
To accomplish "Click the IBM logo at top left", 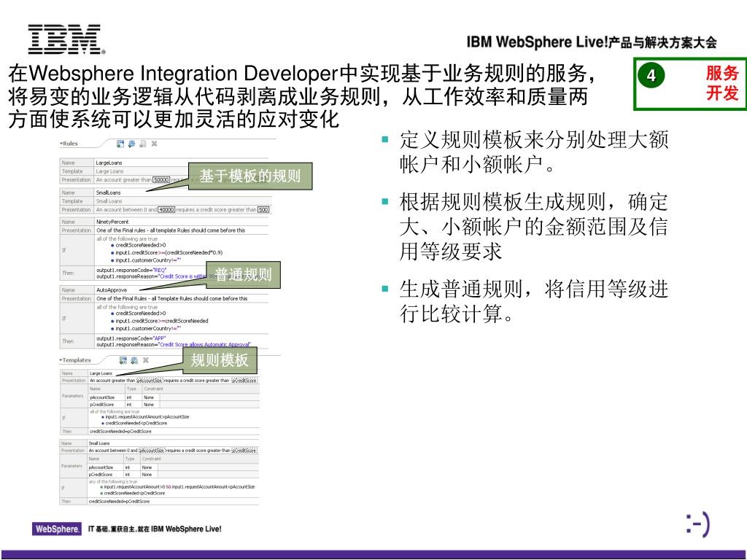I will click(66, 39).
